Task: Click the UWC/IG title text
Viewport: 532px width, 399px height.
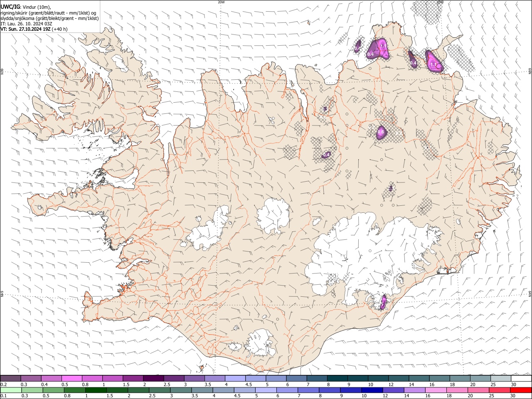Action: [x=10, y=7]
